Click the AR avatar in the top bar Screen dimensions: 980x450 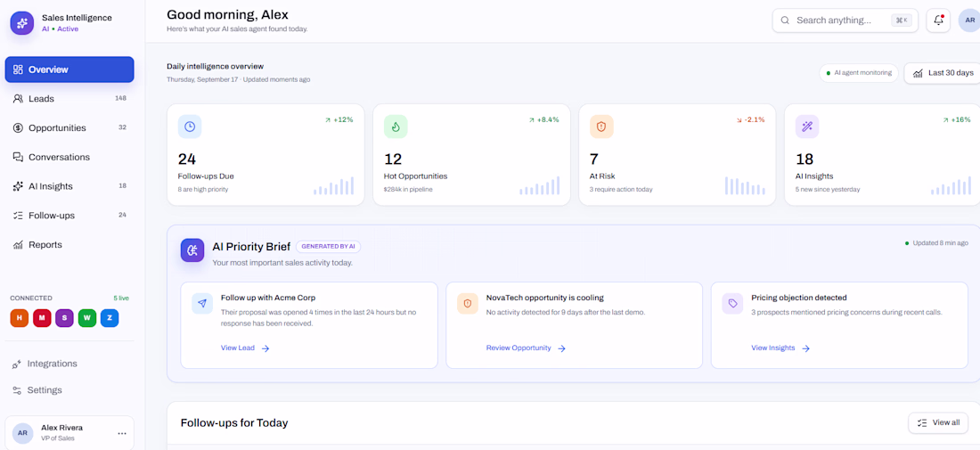coord(969,20)
